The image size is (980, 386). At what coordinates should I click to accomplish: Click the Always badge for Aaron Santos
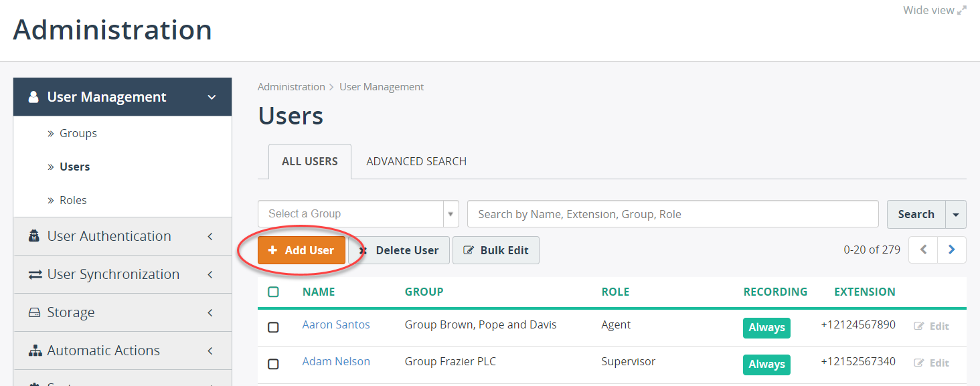click(x=766, y=328)
